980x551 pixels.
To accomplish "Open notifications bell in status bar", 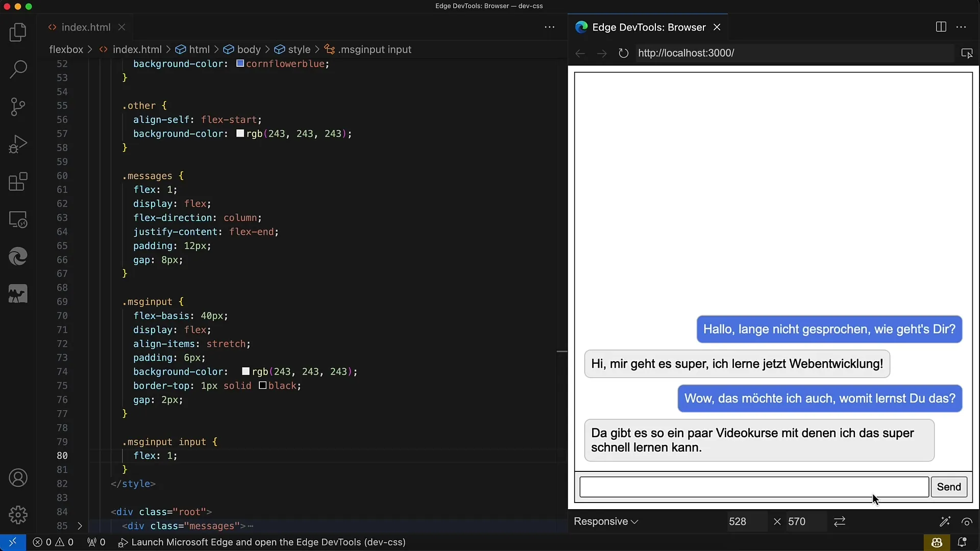I will [x=962, y=542].
